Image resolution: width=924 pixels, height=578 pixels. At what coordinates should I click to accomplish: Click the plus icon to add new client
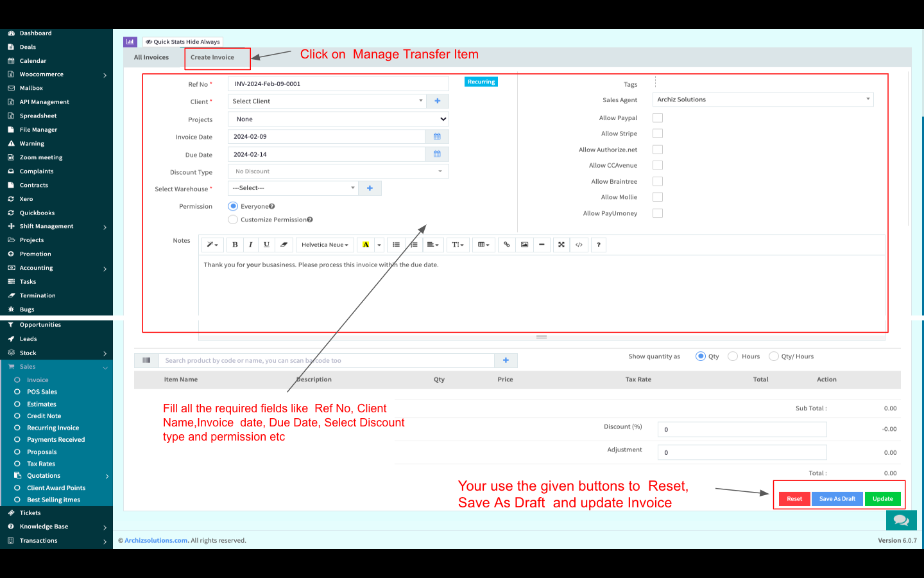(438, 101)
